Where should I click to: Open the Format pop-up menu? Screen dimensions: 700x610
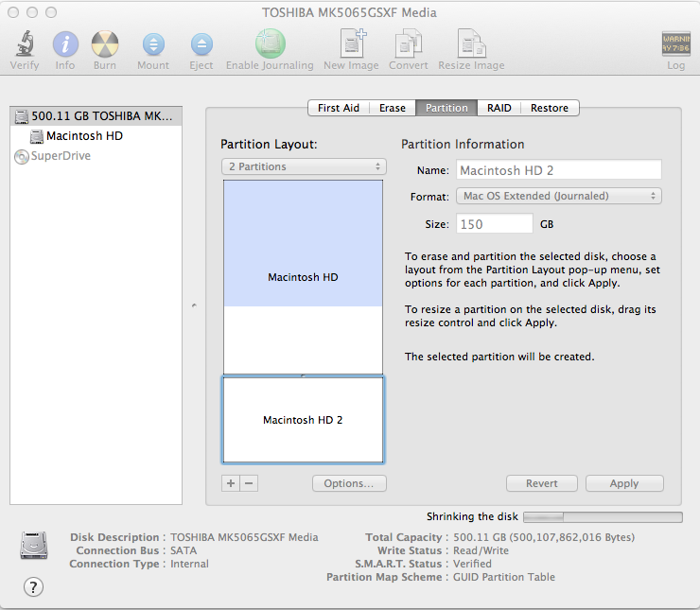(558, 196)
